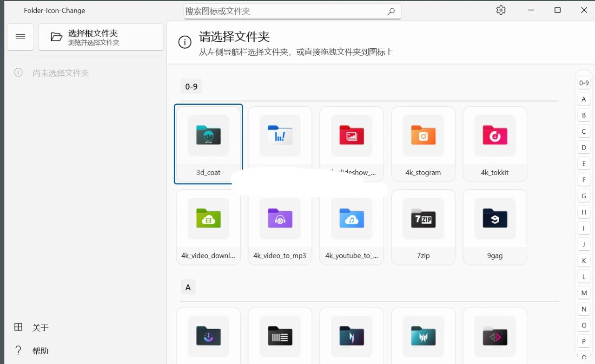Select the 4k_tokkit folder icon

pos(495,136)
